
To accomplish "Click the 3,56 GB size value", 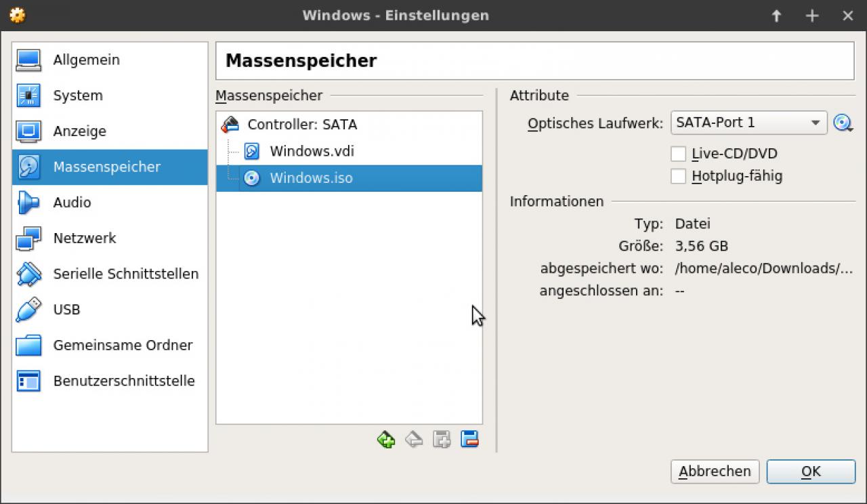I will 702,246.
